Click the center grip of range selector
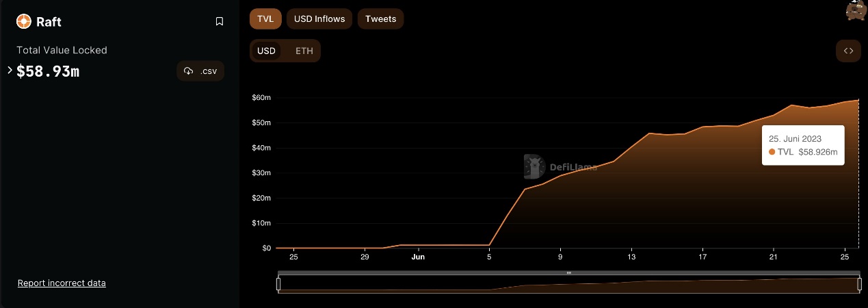Viewport: 868px width, 308px height. pos(568,272)
